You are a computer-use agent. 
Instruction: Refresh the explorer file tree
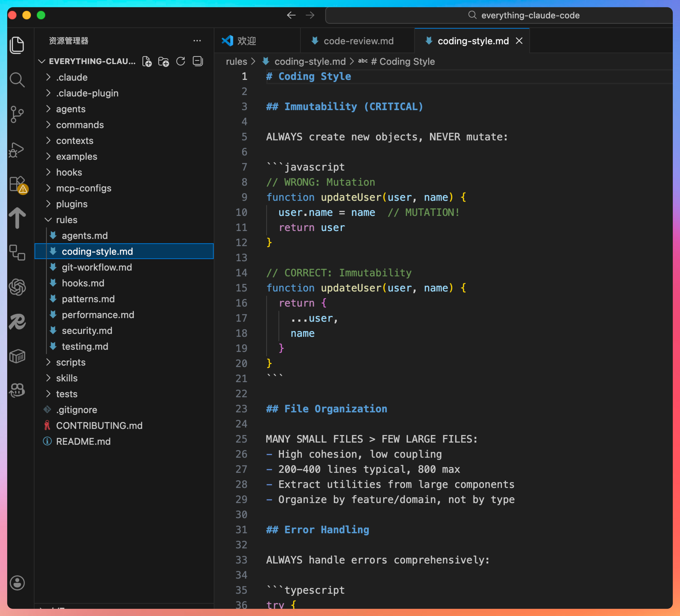(180, 61)
